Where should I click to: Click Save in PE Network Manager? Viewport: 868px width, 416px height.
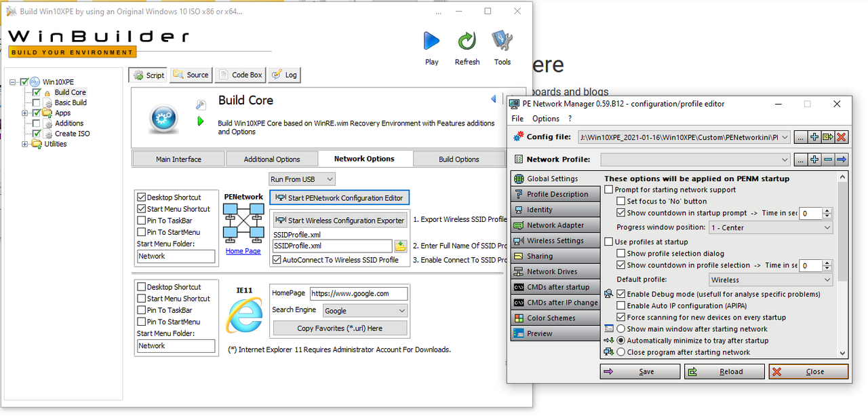[x=639, y=371]
